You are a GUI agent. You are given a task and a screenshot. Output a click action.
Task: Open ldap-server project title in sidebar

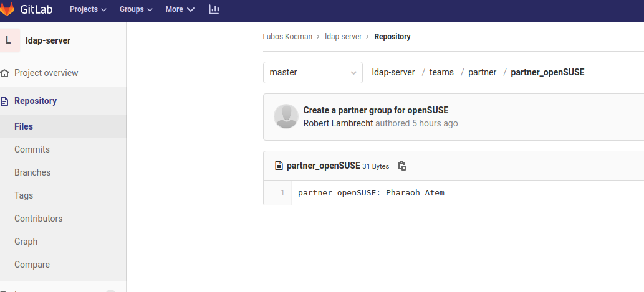point(48,40)
